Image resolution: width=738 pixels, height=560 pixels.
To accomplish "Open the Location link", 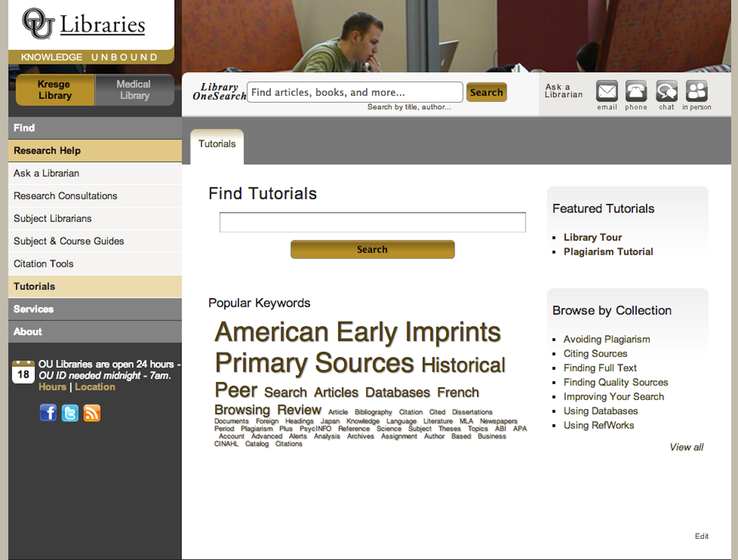I will (95, 387).
